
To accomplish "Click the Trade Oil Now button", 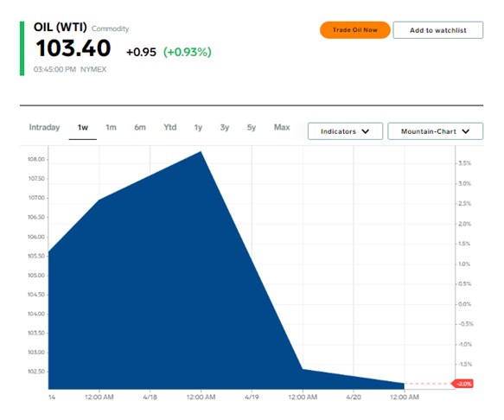I will (354, 30).
